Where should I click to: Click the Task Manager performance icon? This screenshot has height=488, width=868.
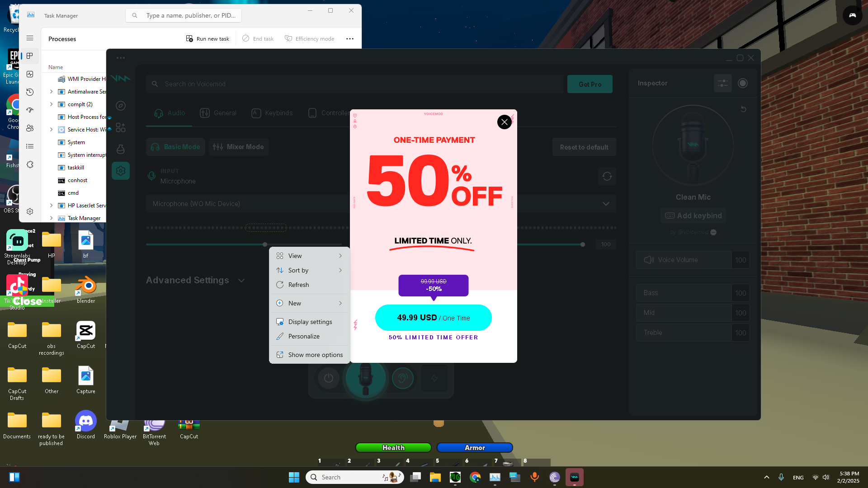(x=30, y=74)
